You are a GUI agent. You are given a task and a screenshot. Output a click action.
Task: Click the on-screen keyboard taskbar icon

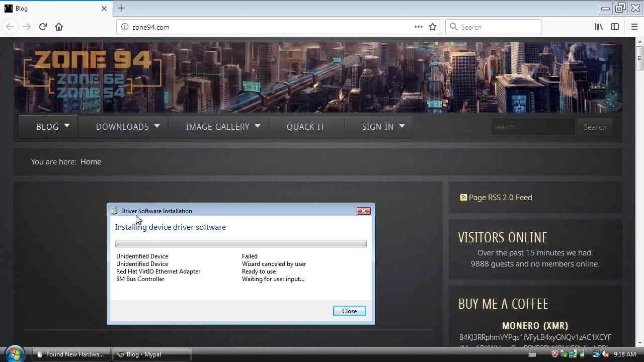[x=532, y=354]
